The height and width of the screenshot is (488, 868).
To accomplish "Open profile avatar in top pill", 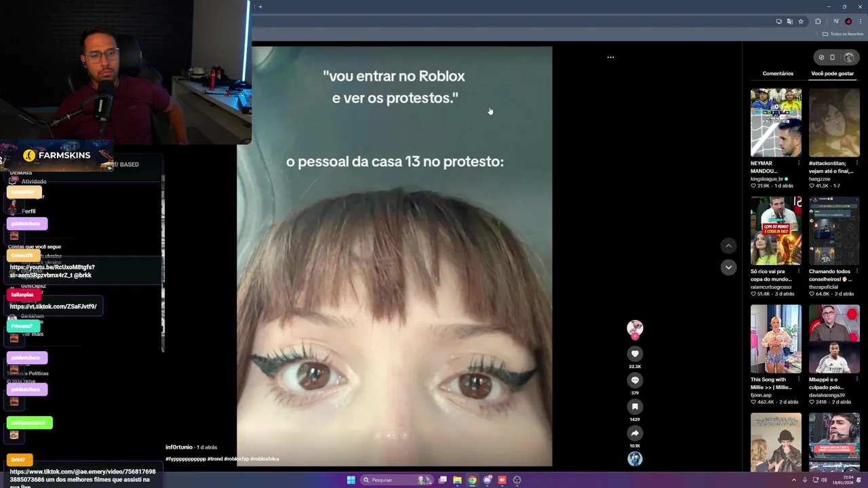I will [848, 58].
